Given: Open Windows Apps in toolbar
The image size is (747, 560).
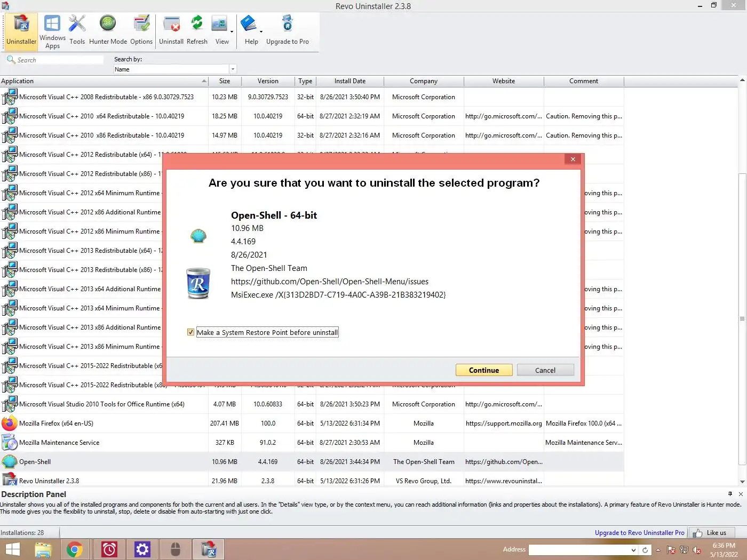Looking at the screenshot, I should (52, 32).
